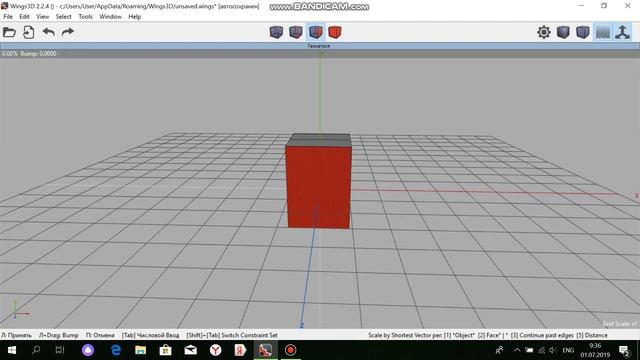The height and width of the screenshot is (360, 640).
Task: Open Bandicam recorder from taskbar
Action: pos(290,350)
